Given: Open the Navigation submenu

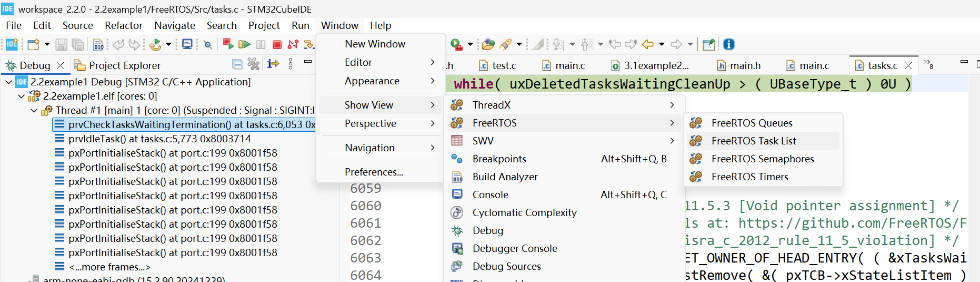Looking at the screenshot, I should [381, 148].
